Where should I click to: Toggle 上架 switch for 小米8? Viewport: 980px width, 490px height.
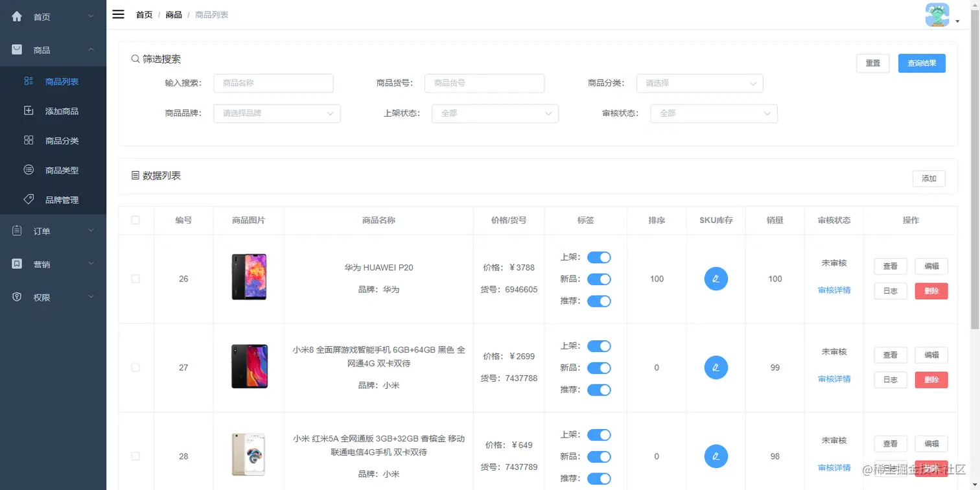point(599,346)
